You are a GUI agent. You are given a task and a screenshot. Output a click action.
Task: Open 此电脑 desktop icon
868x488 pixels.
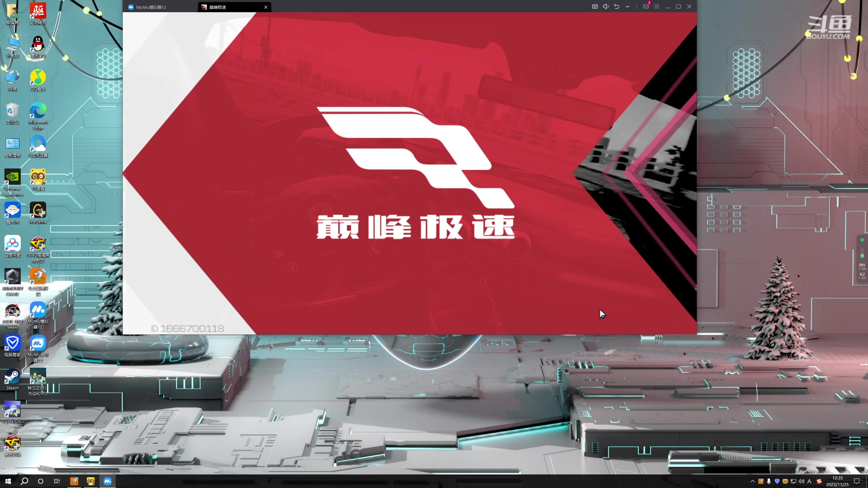[13, 47]
